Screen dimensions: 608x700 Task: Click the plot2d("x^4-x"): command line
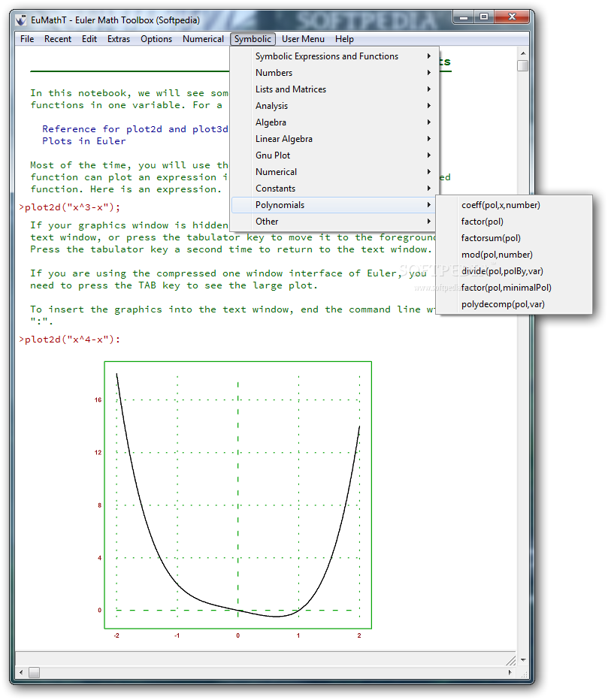(70, 339)
